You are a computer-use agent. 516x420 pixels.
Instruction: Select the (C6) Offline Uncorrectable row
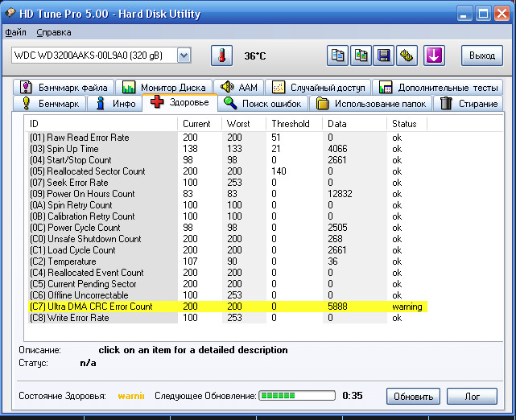(228, 295)
